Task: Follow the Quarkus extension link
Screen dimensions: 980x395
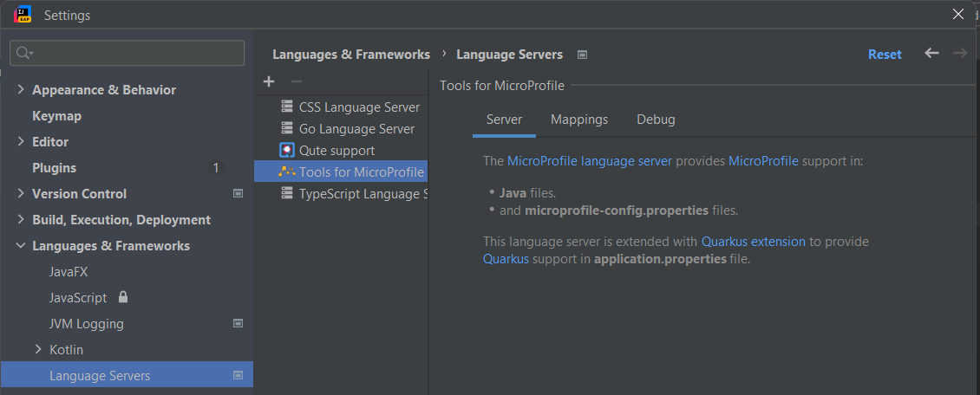Action: coord(753,242)
